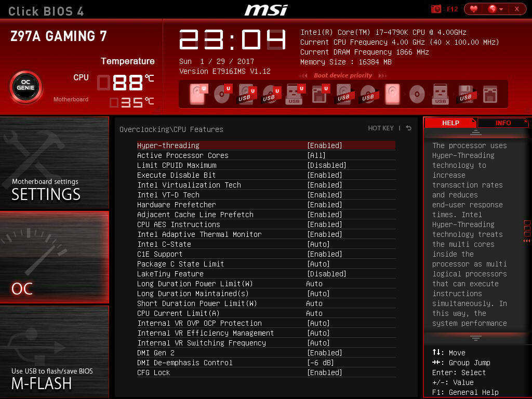This screenshot has height=399, width=532.
Task: Click the 23:04 clock display
Action: 232,39
